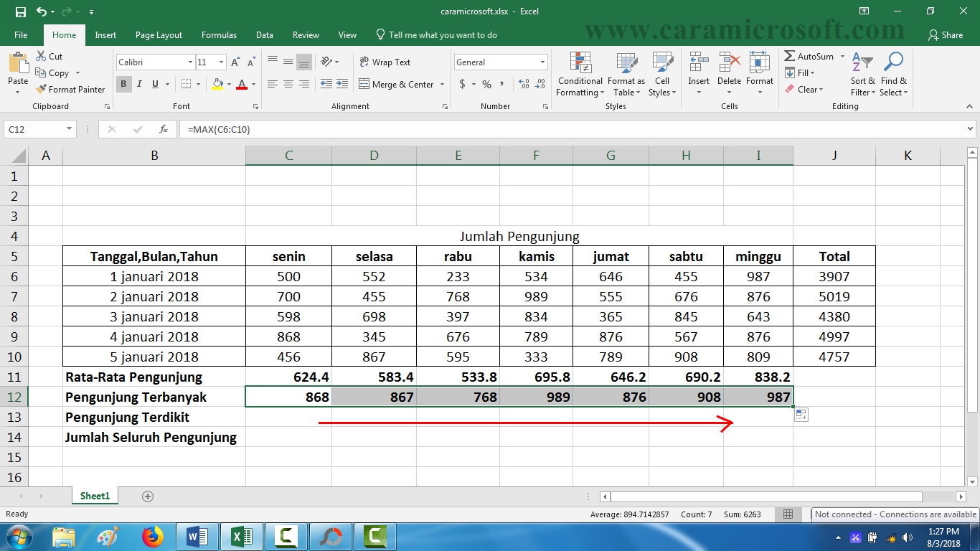Apply the red Font Color

pyautogui.click(x=242, y=85)
